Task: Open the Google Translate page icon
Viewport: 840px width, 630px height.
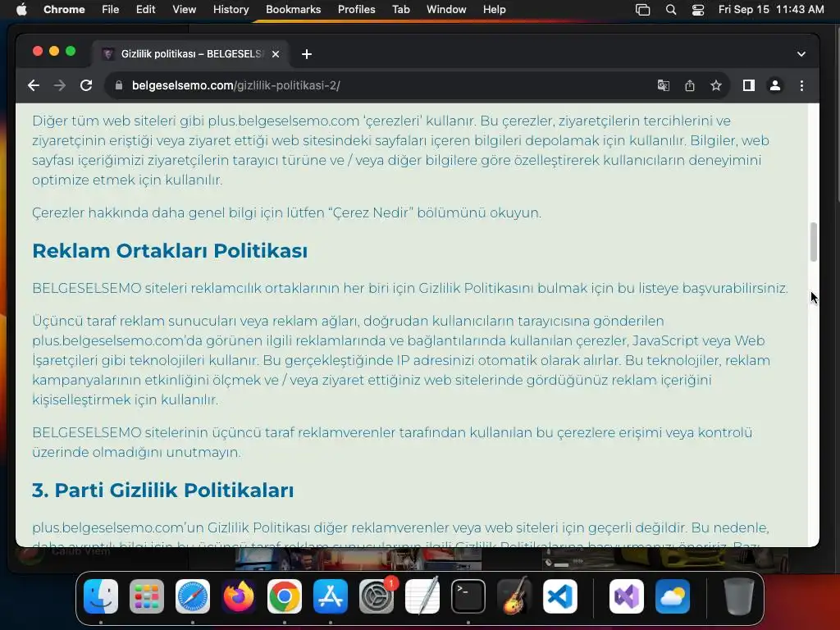Action: coord(663,85)
